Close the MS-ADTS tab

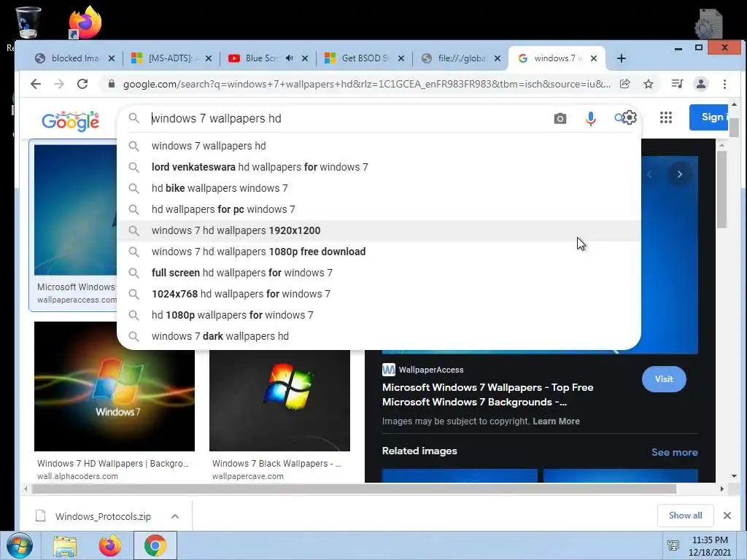[209, 58]
